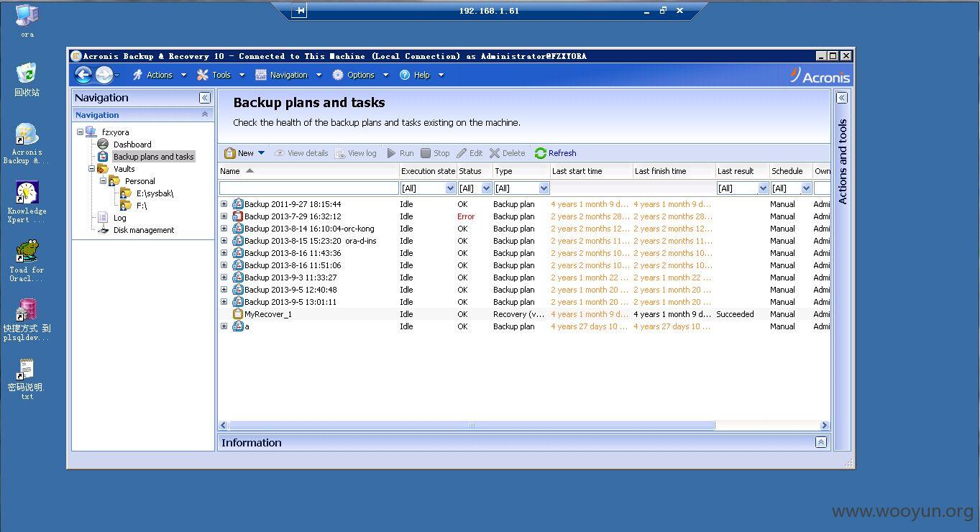Open the Type filter dropdown
The height and width of the screenshot is (532, 980).
tap(544, 188)
